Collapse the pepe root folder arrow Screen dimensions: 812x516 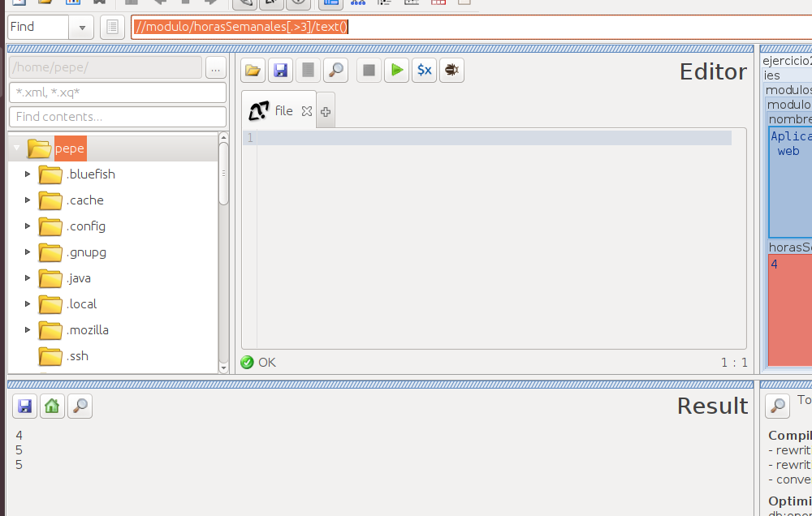coord(16,148)
